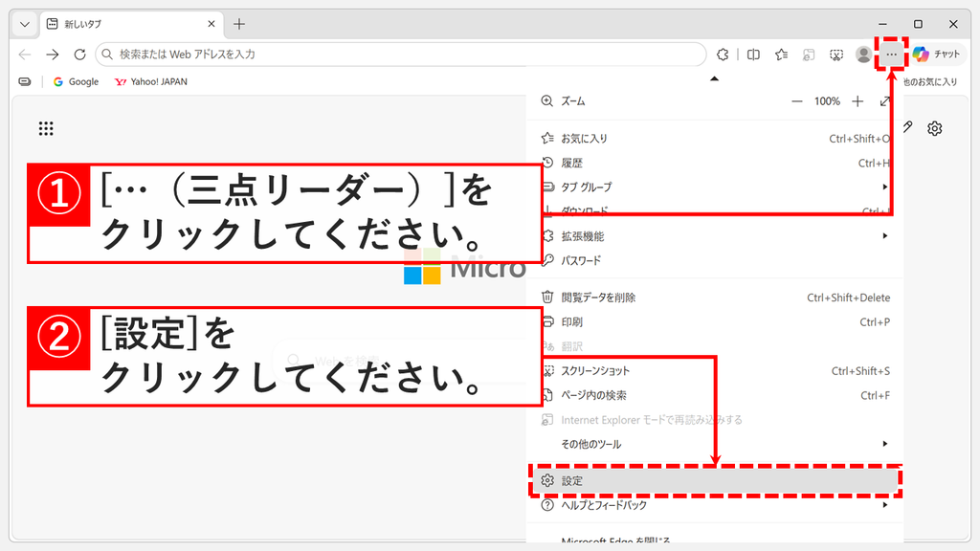Expand 拡張機能 submenu

[715, 236]
